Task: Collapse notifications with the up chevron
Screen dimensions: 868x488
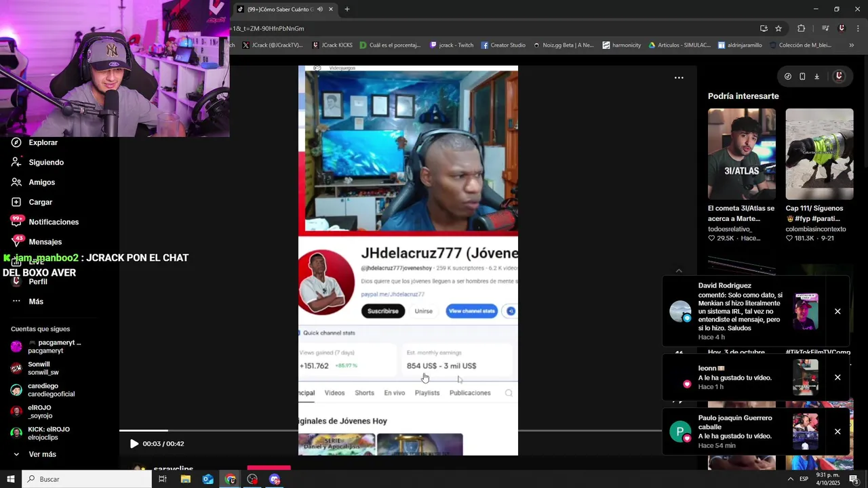Action: point(679,270)
